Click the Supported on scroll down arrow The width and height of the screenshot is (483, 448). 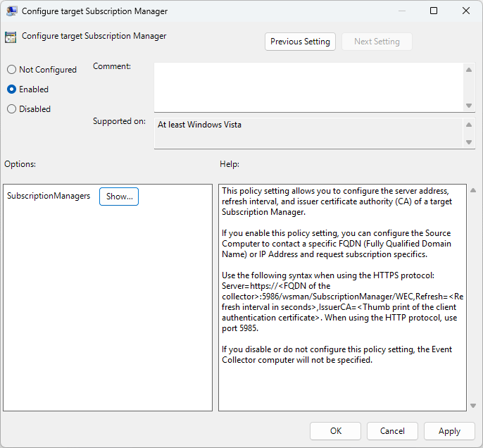pos(469,142)
